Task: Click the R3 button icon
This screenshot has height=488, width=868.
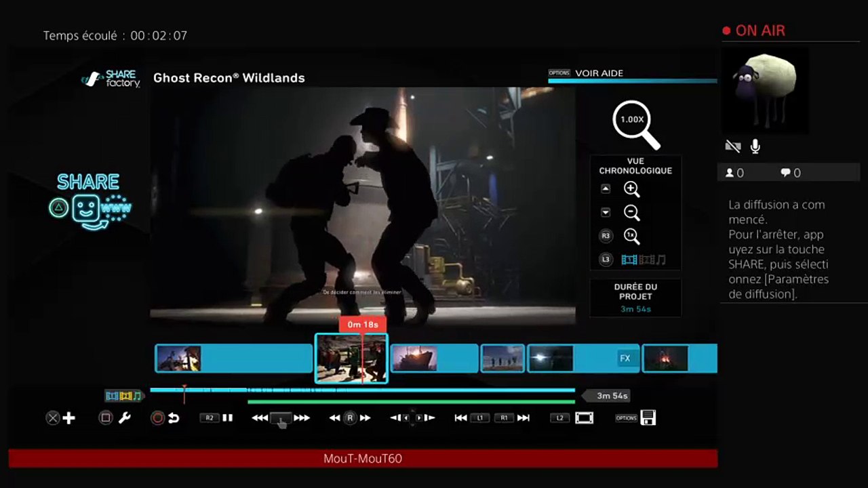Action: pos(606,236)
